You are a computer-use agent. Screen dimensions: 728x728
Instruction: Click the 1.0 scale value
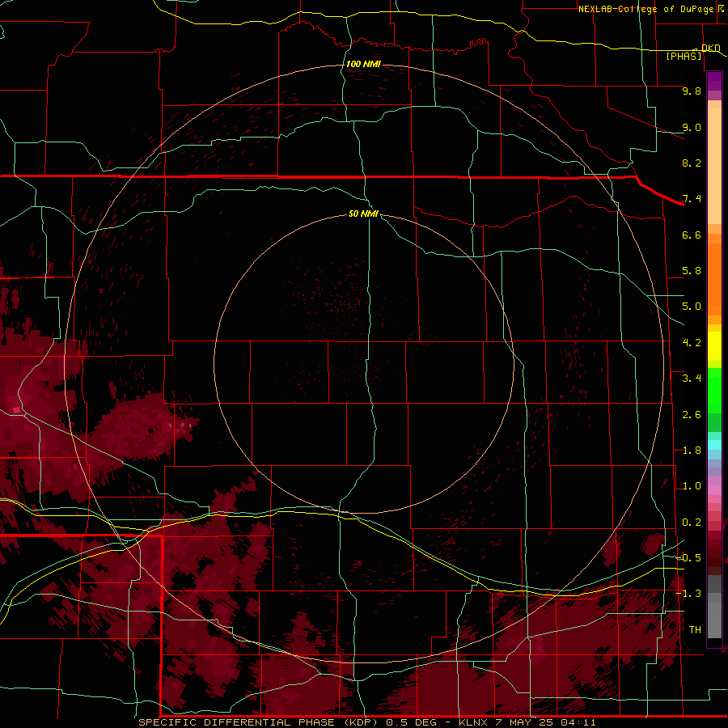pyautogui.click(x=692, y=486)
